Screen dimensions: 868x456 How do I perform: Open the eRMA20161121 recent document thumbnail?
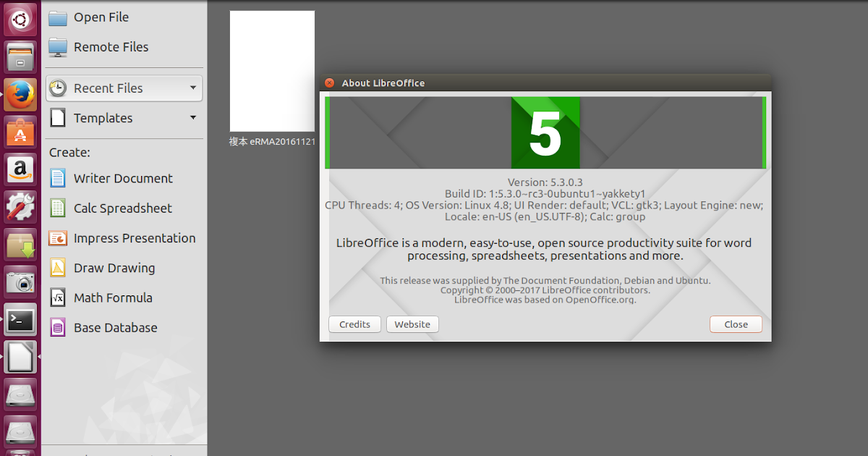[272, 71]
